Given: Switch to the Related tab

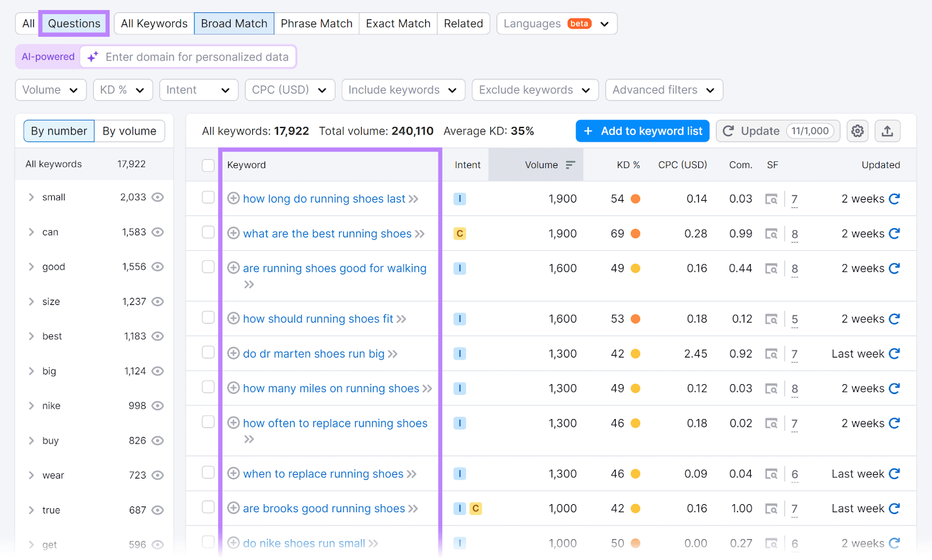Looking at the screenshot, I should coord(463,23).
